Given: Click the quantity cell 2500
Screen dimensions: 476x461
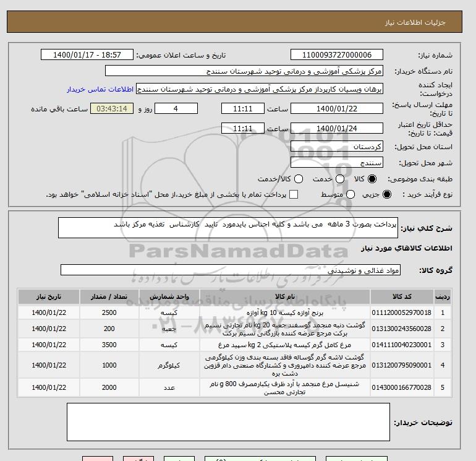Looking at the screenshot, I should click(x=109, y=312).
